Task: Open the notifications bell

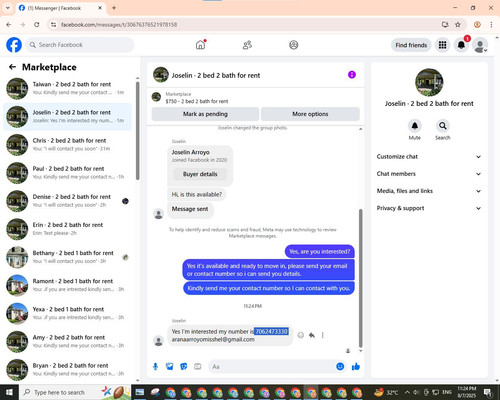Action: (x=461, y=45)
